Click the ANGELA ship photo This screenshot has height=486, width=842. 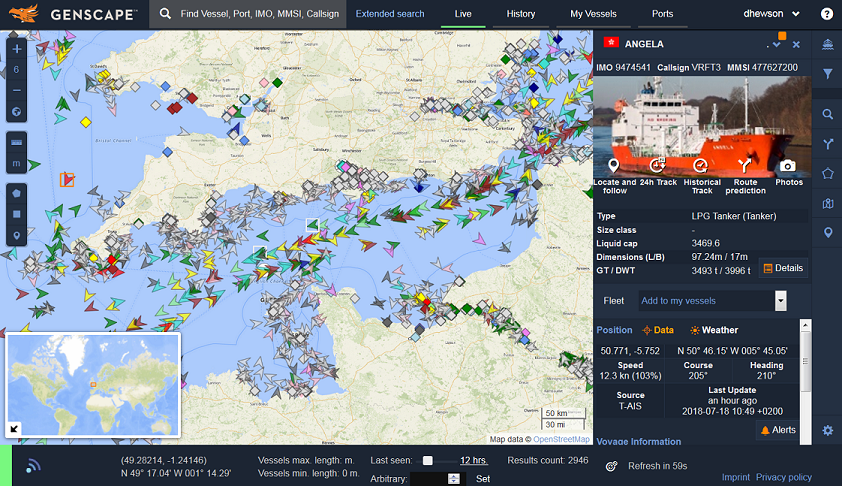coord(702,127)
